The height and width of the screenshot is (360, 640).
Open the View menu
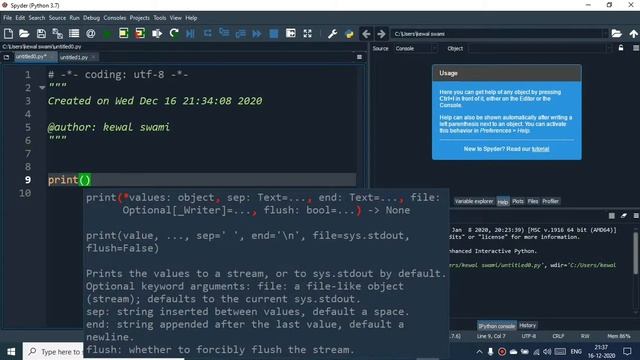176,18
